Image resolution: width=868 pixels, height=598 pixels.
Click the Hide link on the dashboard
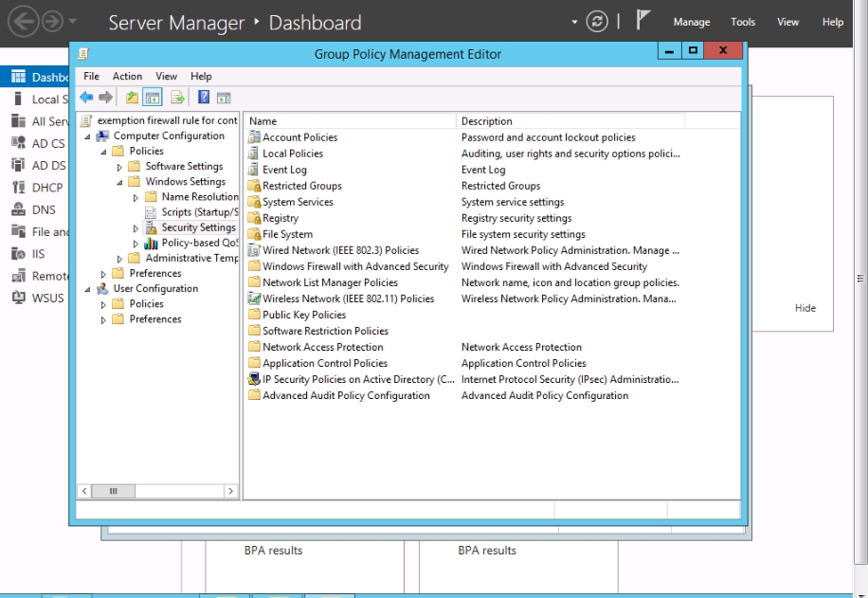click(x=805, y=308)
